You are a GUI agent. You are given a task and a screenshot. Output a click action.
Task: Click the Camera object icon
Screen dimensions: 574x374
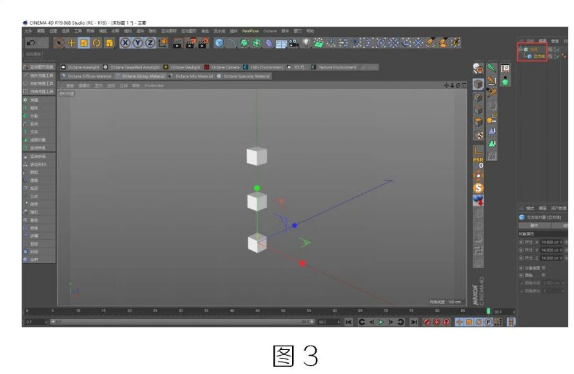coord(294,43)
